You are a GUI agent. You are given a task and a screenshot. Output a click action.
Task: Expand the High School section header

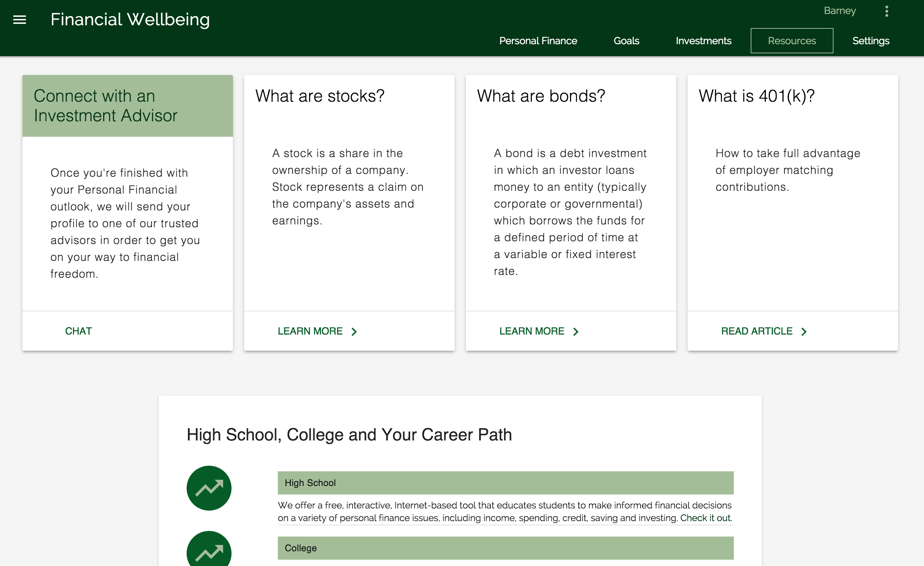pos(505,483)
